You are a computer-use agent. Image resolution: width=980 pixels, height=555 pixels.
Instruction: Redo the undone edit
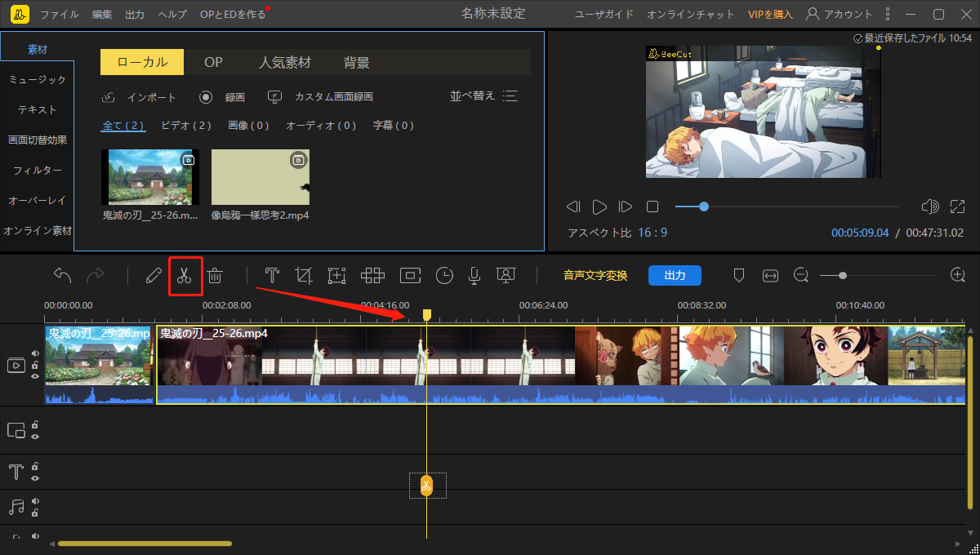pyautogui.click(x=96, y=276)
